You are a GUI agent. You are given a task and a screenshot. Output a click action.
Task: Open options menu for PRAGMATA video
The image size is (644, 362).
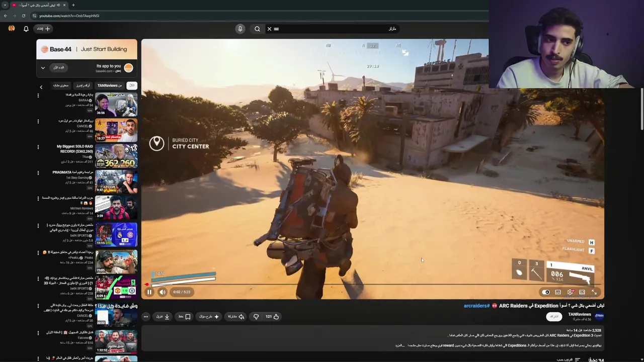point(38,173)
